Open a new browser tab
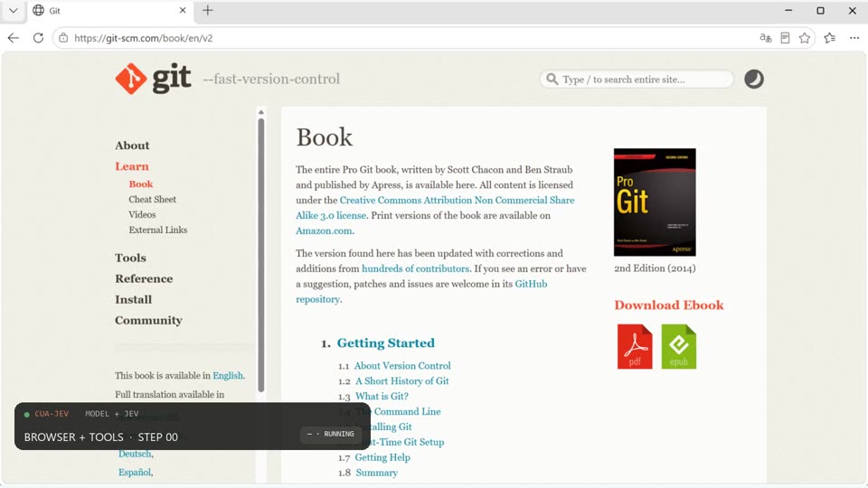This screenshot has width=868, height=488. click(x=208, y=11)
